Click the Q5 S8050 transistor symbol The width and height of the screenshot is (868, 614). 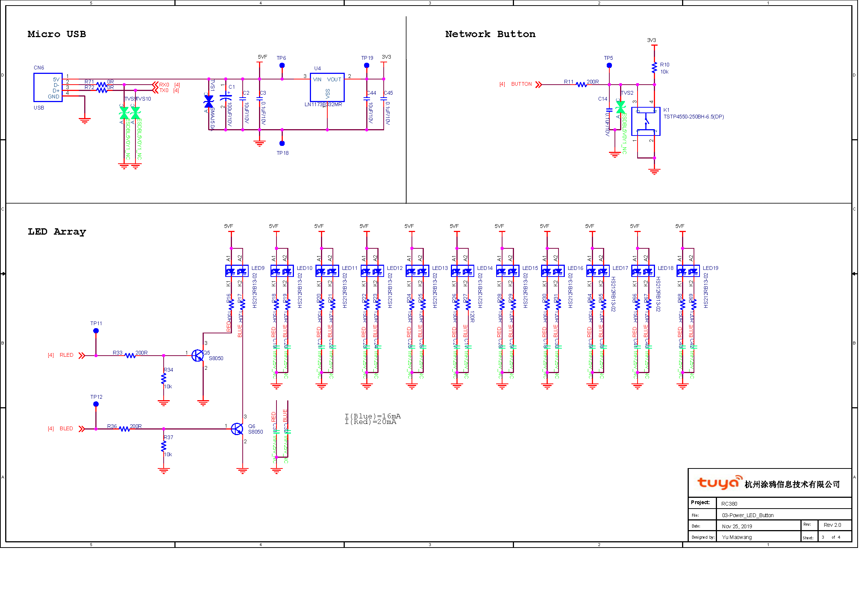point(198,355)
